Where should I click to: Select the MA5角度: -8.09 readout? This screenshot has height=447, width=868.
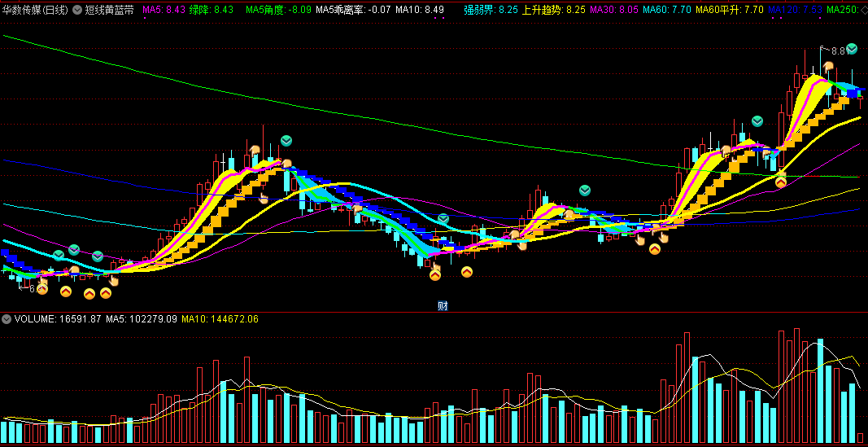pyautogui.click(x=278, y=10)
